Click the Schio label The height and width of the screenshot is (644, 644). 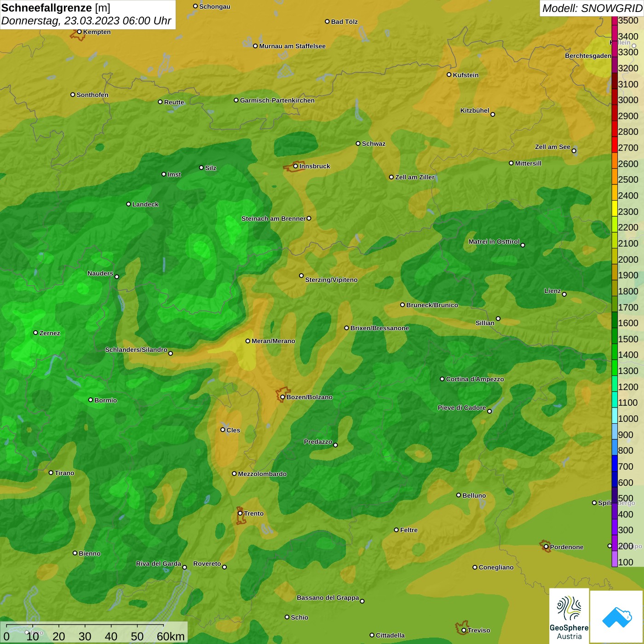click(x=299, y=617)
